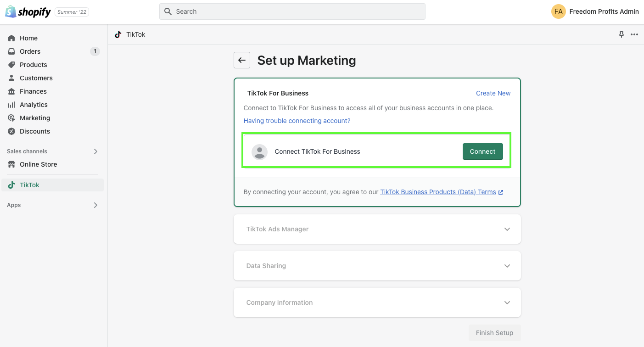Click the Summer '22 edition badge
This screenshot has width=644, height=347.
[x=72, y=12]
